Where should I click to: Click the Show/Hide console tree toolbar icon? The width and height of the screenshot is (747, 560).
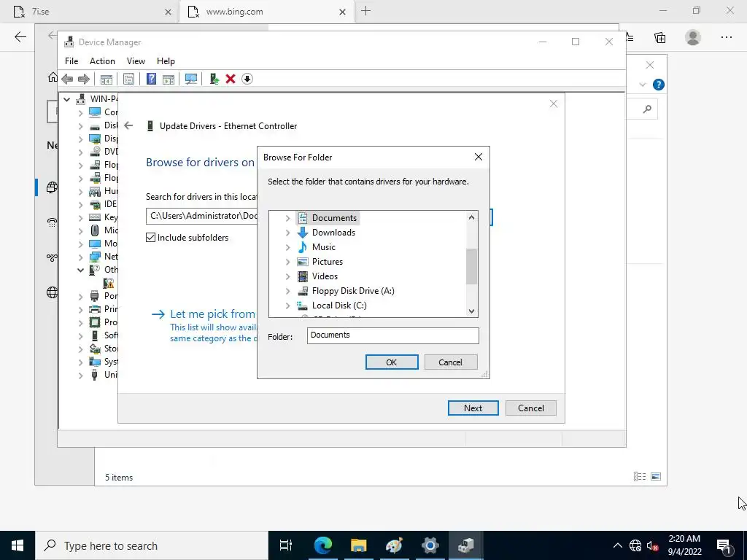[107, 79]
